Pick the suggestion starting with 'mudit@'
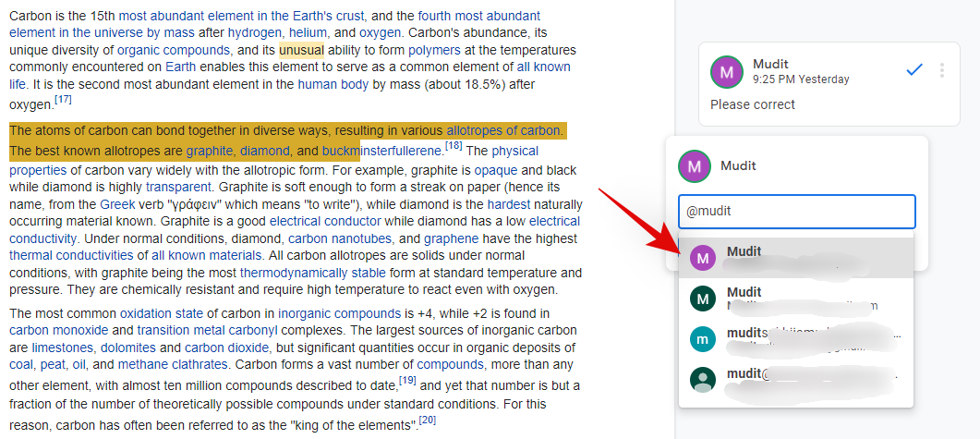The width and height of the screenshot is (980, 439). 744,373
